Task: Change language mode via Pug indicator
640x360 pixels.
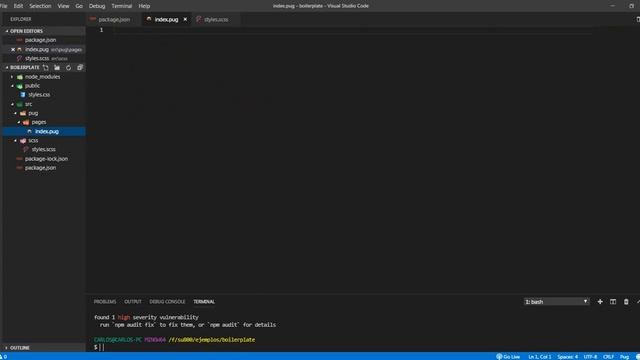Action: tap(624, 357)
